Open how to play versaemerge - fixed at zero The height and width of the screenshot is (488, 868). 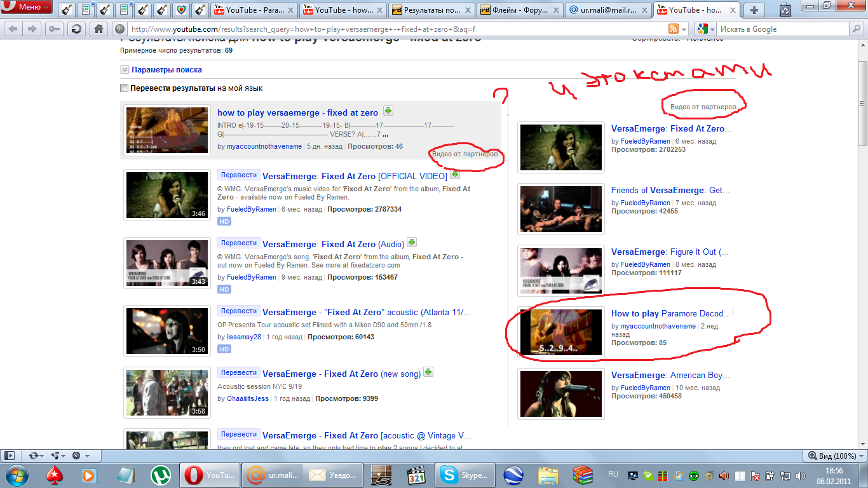pos(298,112)
